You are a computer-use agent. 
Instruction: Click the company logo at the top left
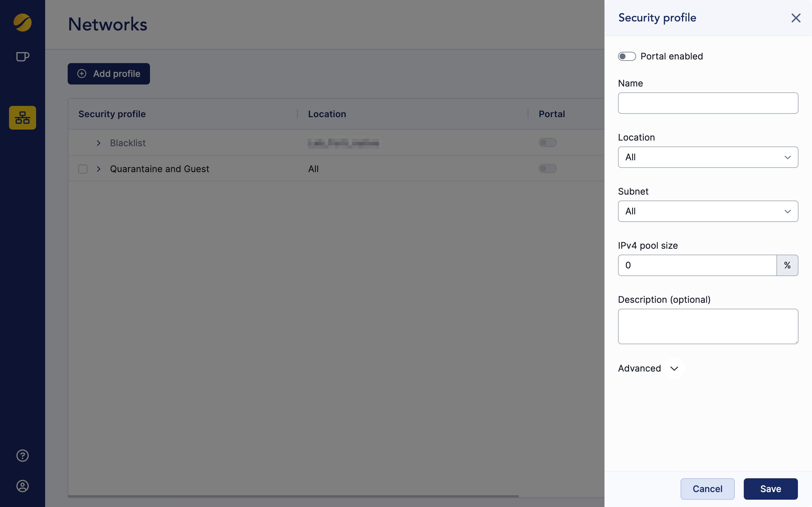tap(22, 23)
